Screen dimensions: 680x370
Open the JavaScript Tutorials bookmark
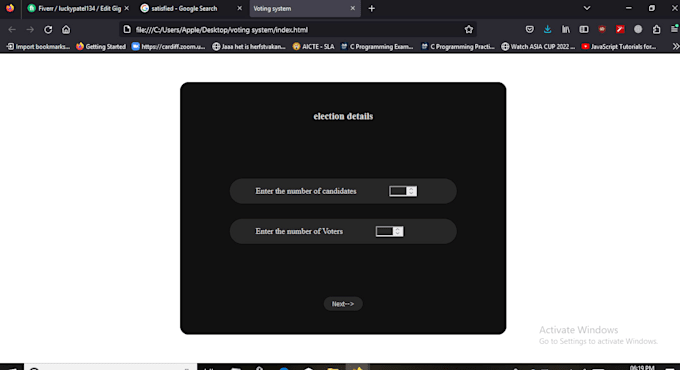tap(619, 46)
